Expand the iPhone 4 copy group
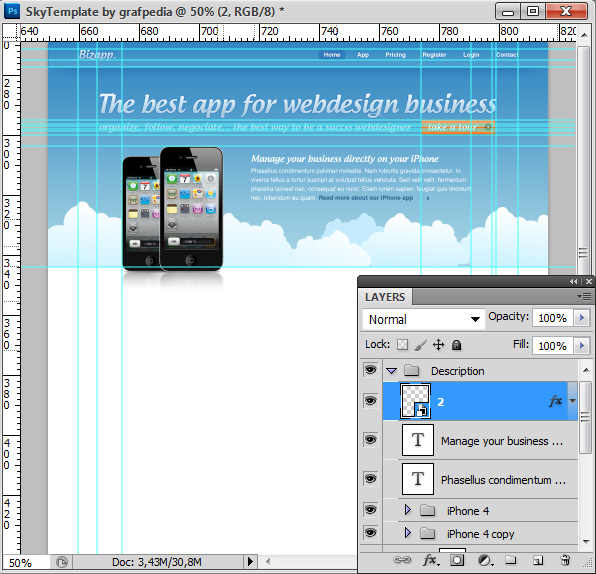The width and height of the screenshot is (596, 574). (x=408, y=533)
